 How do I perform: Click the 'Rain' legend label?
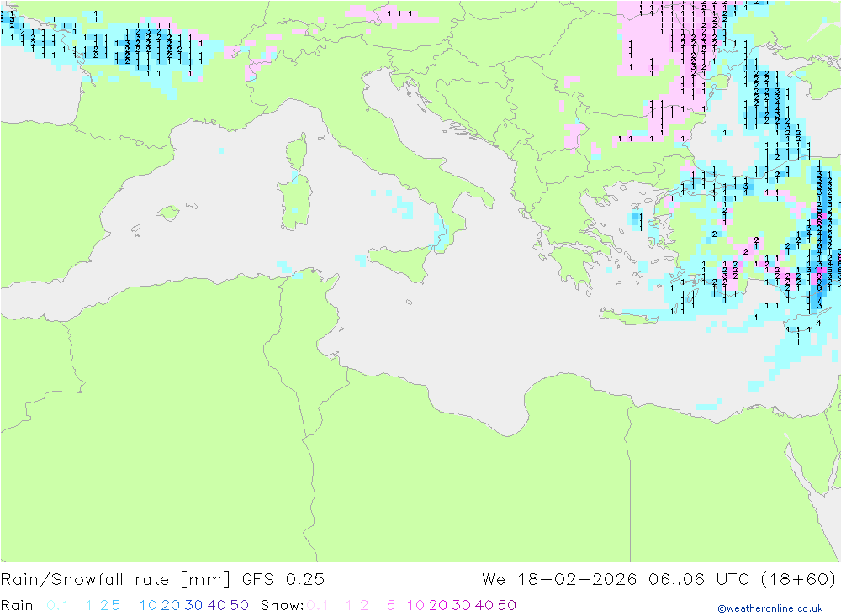pyautogui.click(x=17, y=605)
